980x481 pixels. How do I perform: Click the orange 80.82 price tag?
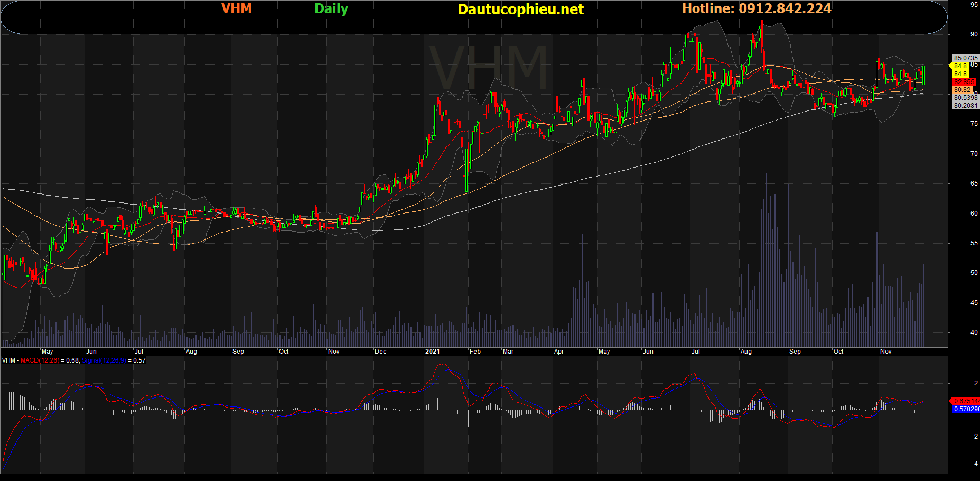click(963, 90)
